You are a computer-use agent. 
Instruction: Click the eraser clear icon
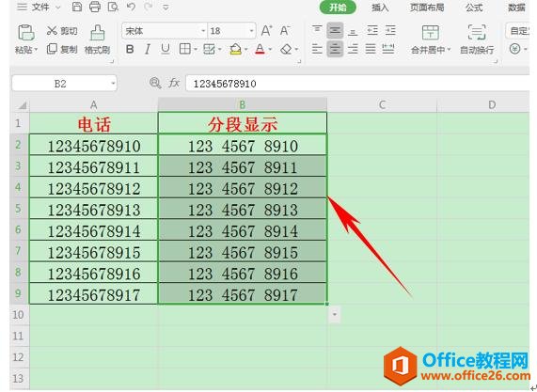coord(286,50)
